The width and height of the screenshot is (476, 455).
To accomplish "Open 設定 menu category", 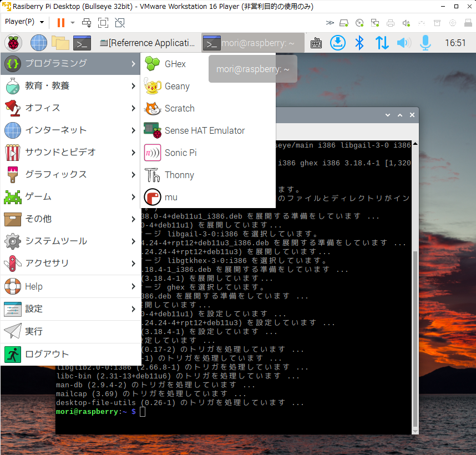I will click(70, 309).
